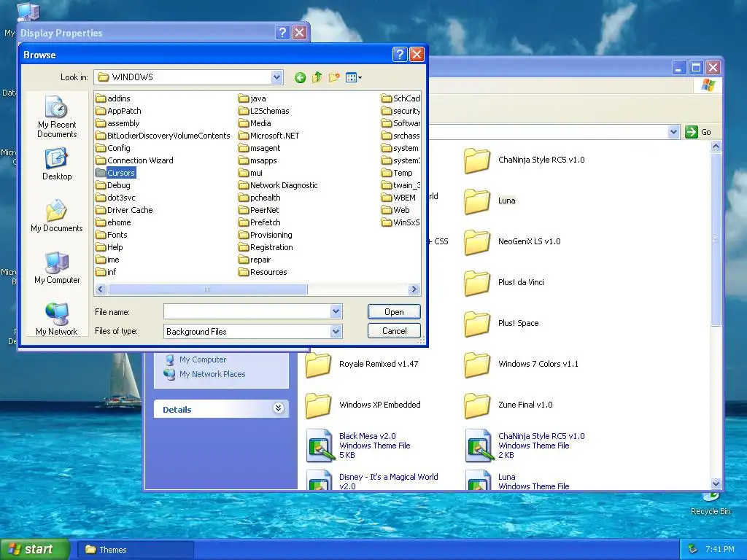This screenshot has height=560, width=747.
Task: Open Luna folder in Themes window
Action: tap(489, 201)
